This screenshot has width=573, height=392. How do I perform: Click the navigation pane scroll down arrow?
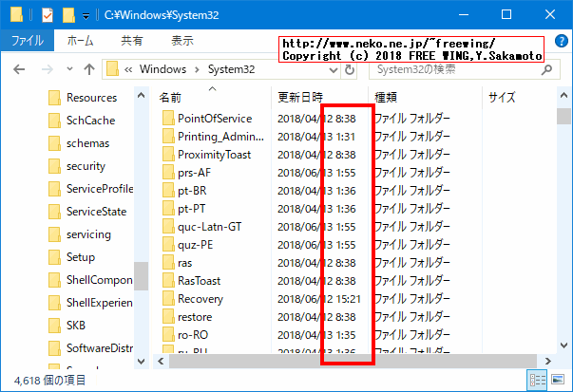[141, 362]
